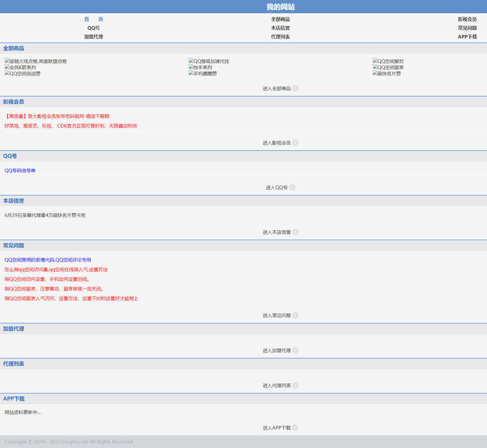Viewport: 487px width, 448px height.
Task: Click the arrow icon next to 进入QQ号
Action: [x=292, y=187]
